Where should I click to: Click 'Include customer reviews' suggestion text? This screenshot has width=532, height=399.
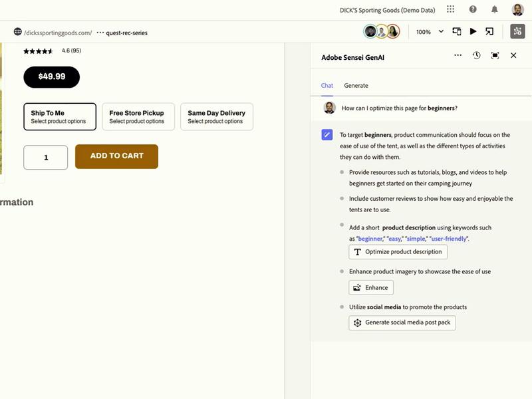[x=431, y=204]
